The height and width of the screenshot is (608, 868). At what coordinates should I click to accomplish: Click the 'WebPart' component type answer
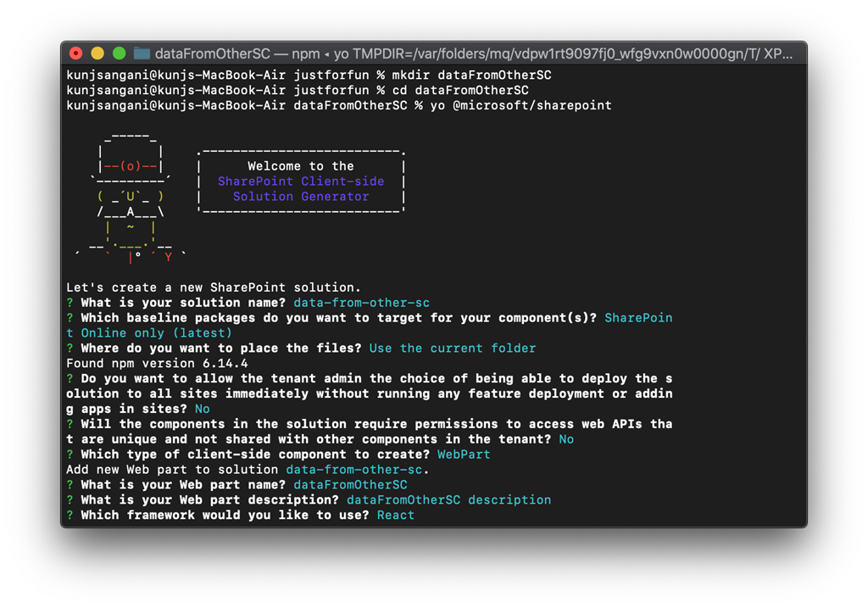pyautogui.click(x=464, y=455)
